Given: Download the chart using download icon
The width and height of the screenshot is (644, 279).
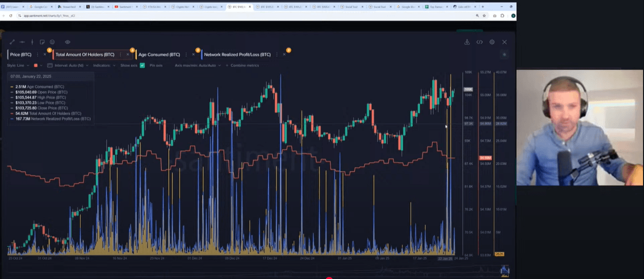Looking at the screenshot, I should coord(467,43).
